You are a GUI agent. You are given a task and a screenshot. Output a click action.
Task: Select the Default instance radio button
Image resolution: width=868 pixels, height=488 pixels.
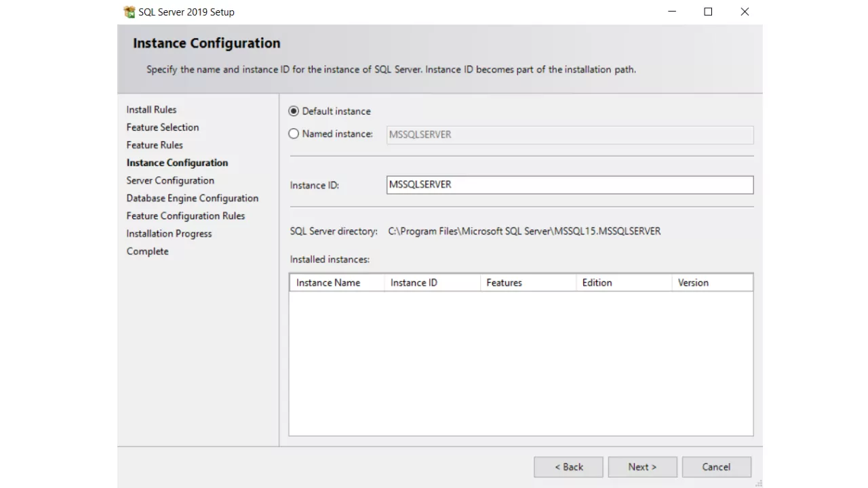tap(294, 111)
